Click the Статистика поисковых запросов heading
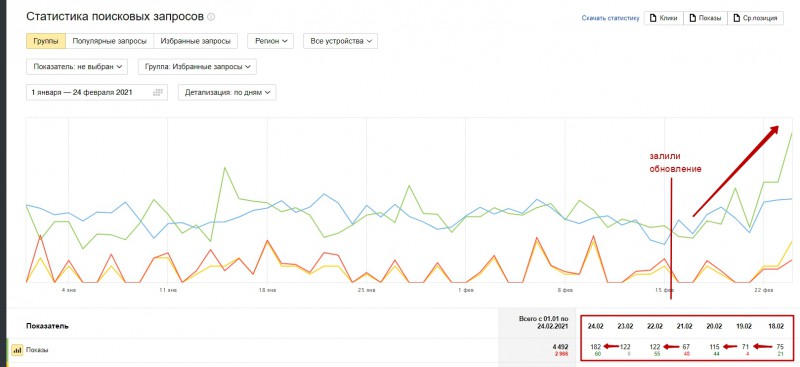 [115, 16]
